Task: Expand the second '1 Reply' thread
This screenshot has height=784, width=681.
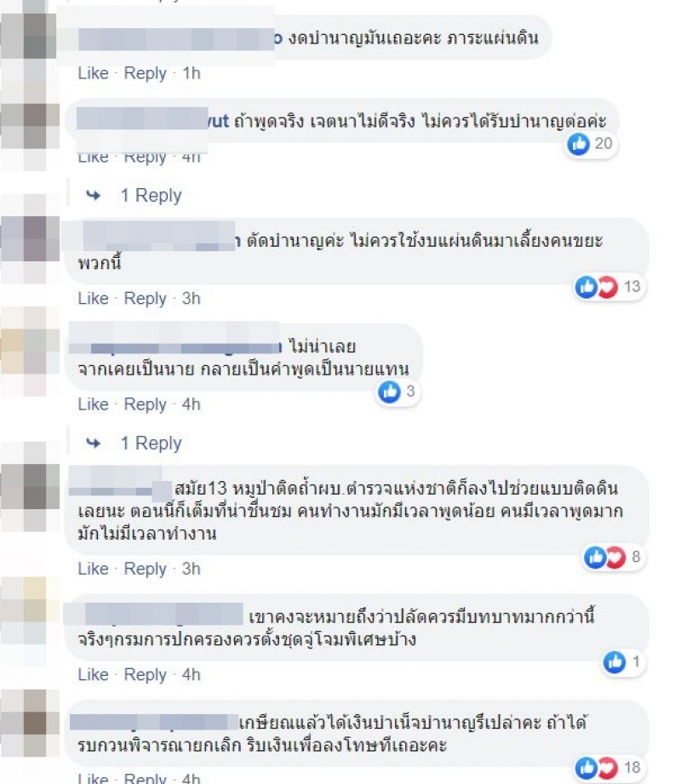Action: click(x=151, y=443)
